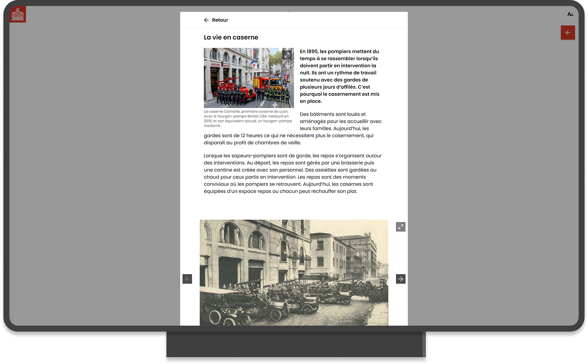Click the left arrow beside Retour
588x364 pixels.
pos(206,20)
